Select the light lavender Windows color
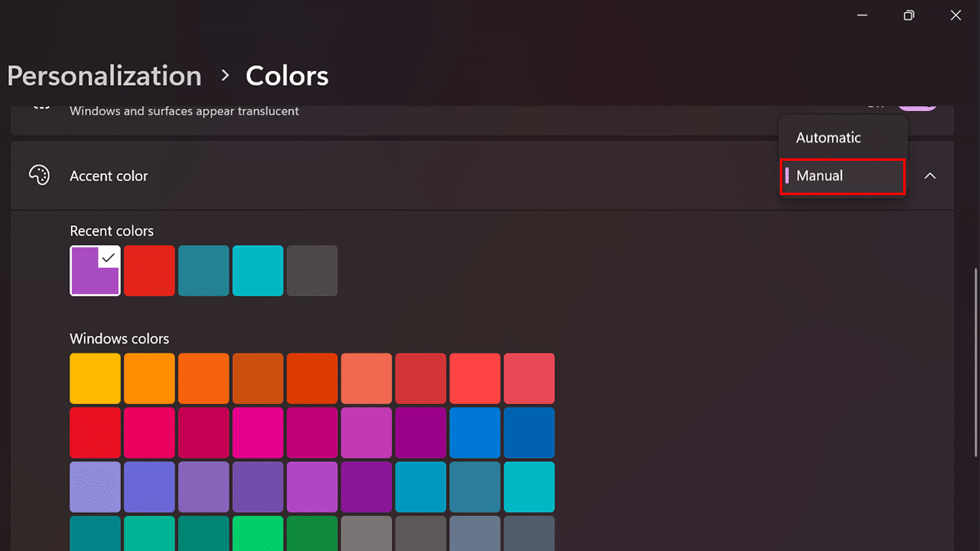980x551 pixels. coord(95,487)
